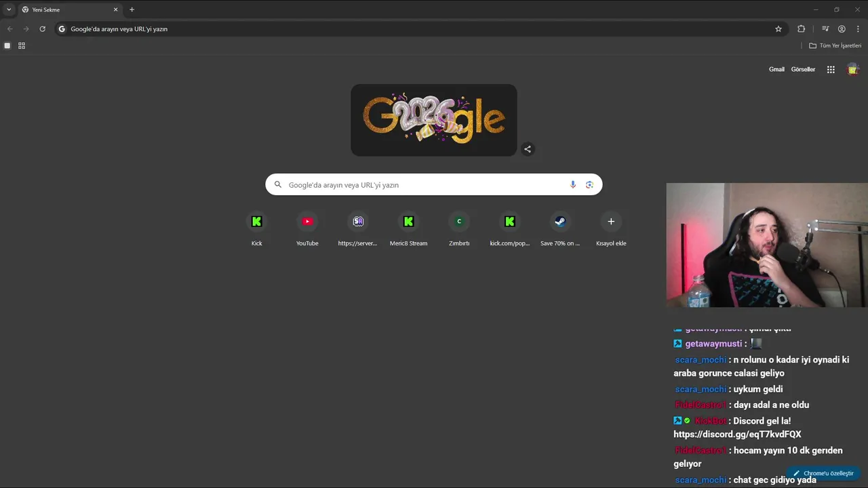
Task: Go back with the back arrow
Action: click(x=9, y=29)
